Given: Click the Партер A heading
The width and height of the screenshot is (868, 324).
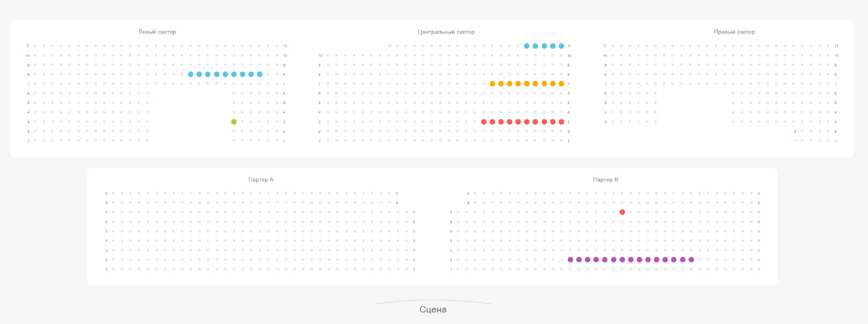Looking at the screenshot, I should pyautogui.click(x=261, y=179).
